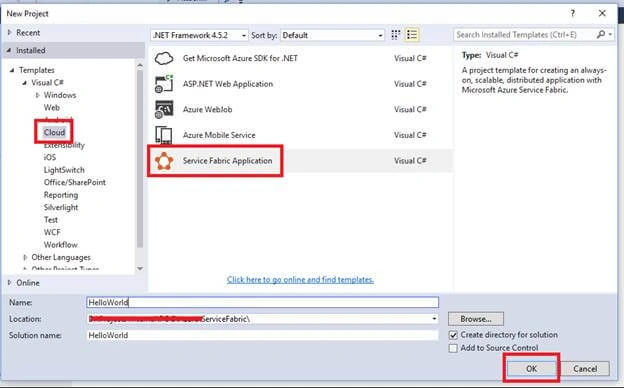This screenshot has height=388, width=624.
Task: Expand the Online section
Action: (10, 283)
